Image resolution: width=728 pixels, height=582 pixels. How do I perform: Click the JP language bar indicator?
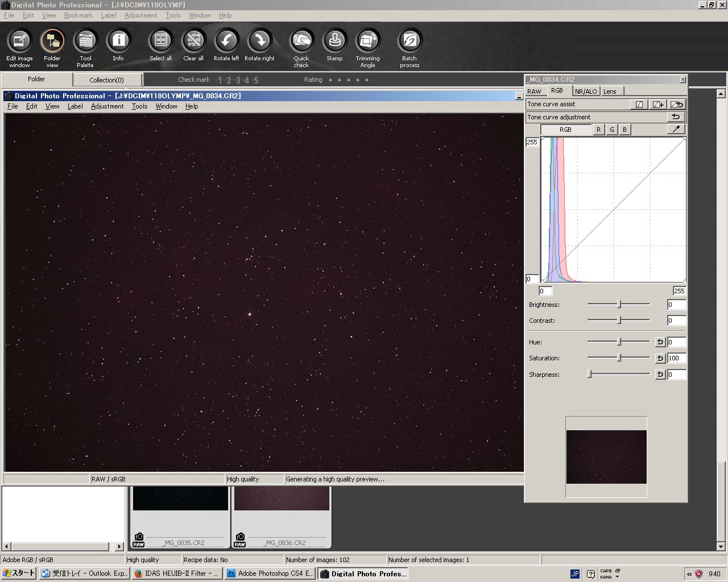(575, 574)
